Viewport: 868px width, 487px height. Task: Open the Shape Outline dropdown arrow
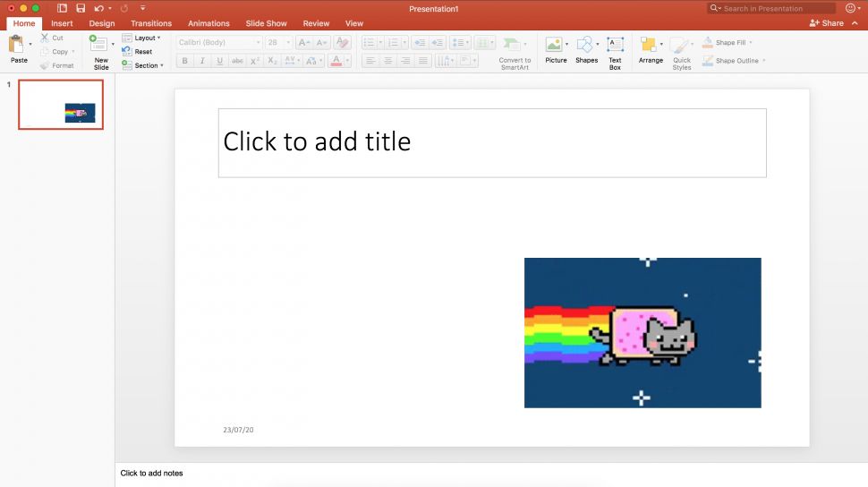tap(764, 60)
